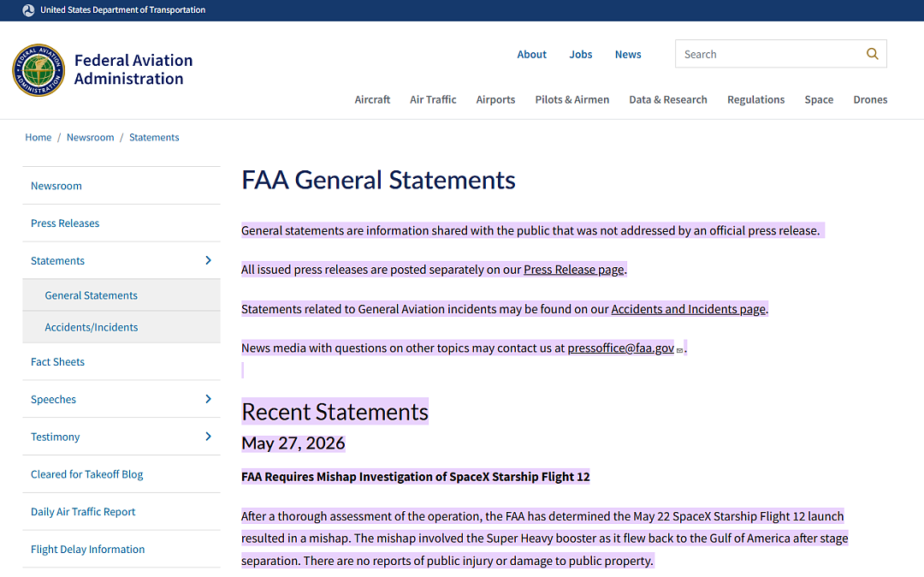Screen dimensions: 924x577
Task: Expand the Speeches sidebar chevron
Action: (208, 399)
